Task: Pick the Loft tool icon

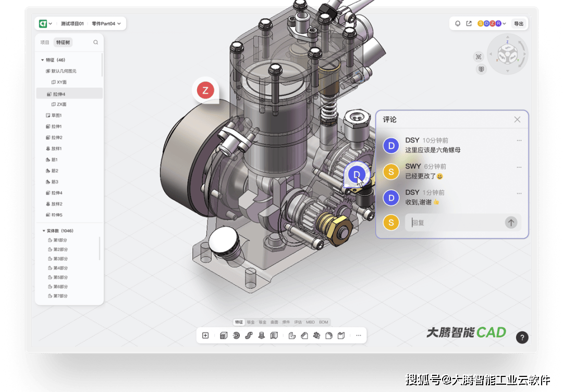Action: [x=261, y=336]
